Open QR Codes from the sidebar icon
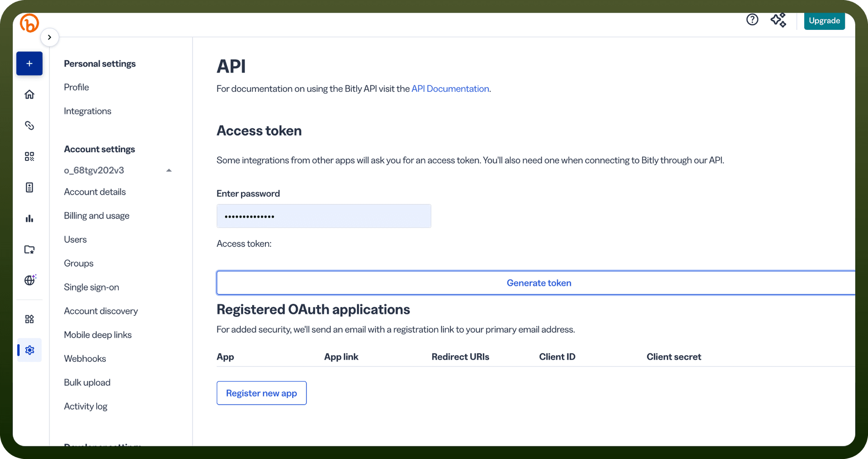Screen dimensions: 868x459 (29, 156)
